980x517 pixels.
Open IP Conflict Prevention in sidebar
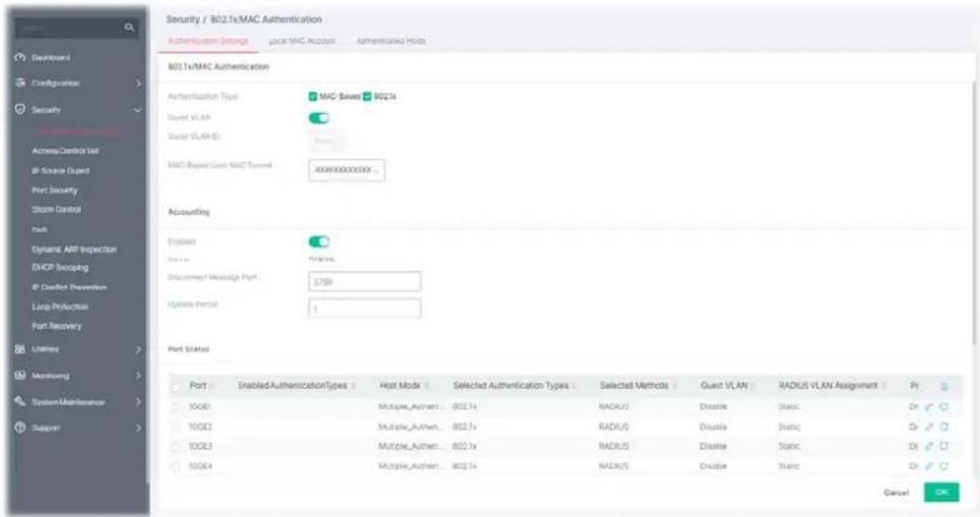pyautogui.click(x=69, y=287)
